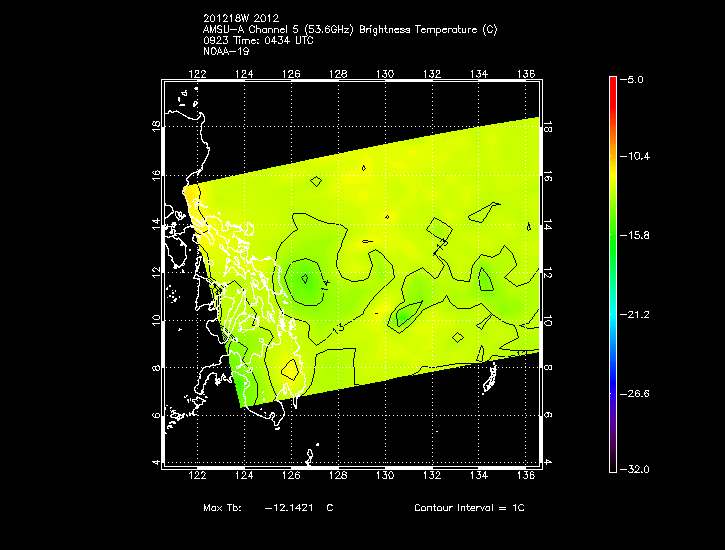The height and width of the screenshot is (550, 725).
Task: Click longitude label "126" on the top axis
Action: pos(291,74)
